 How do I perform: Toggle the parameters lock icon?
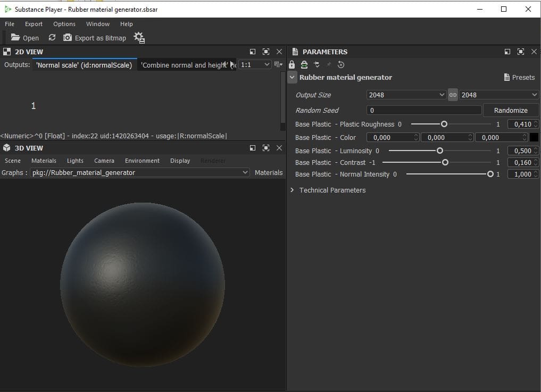292,64
